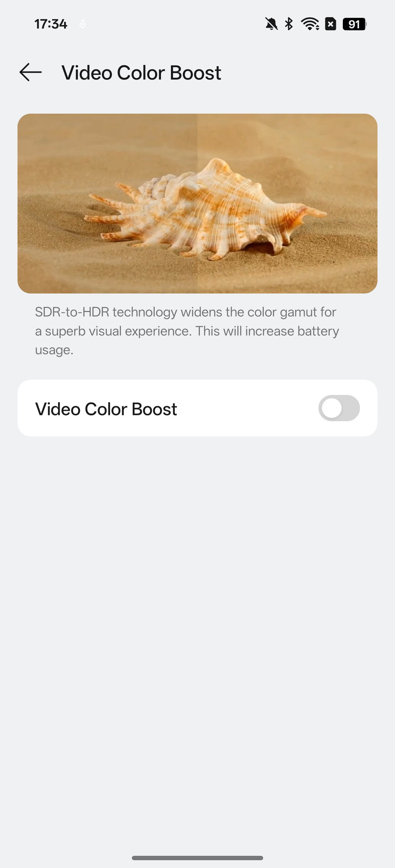Tap the white Video Color Boost settings card
This screenshot has width=395, height=868.
(197, 408)
